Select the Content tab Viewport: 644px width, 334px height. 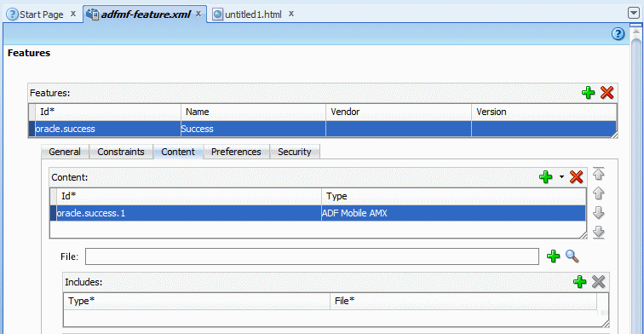click(x=178, y=152)
